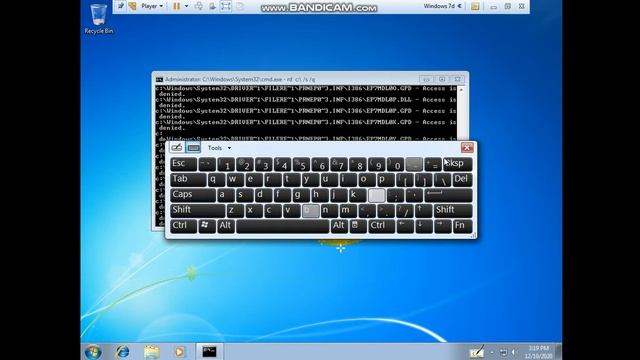The width and height of the screenshot is (640, 360).
Task: Toggle the right Ctrl key
Action: [x=381, y=226]
